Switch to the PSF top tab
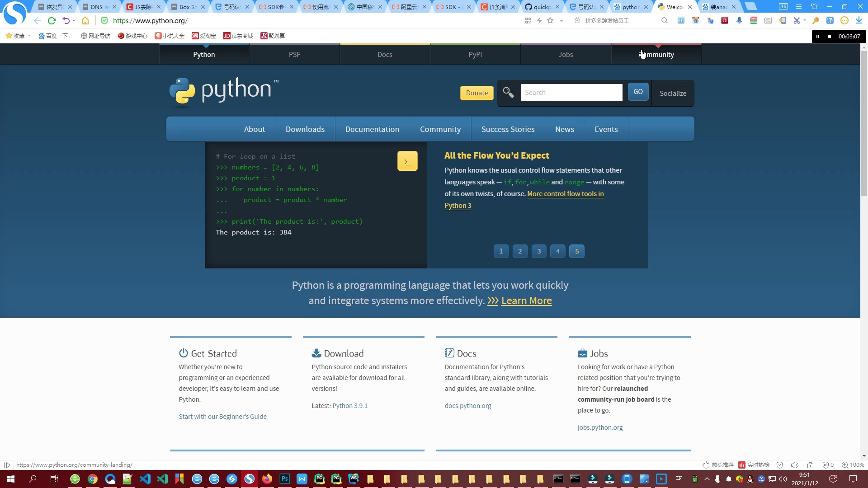This screenshot has height=488, width=868. coord(294,55)
